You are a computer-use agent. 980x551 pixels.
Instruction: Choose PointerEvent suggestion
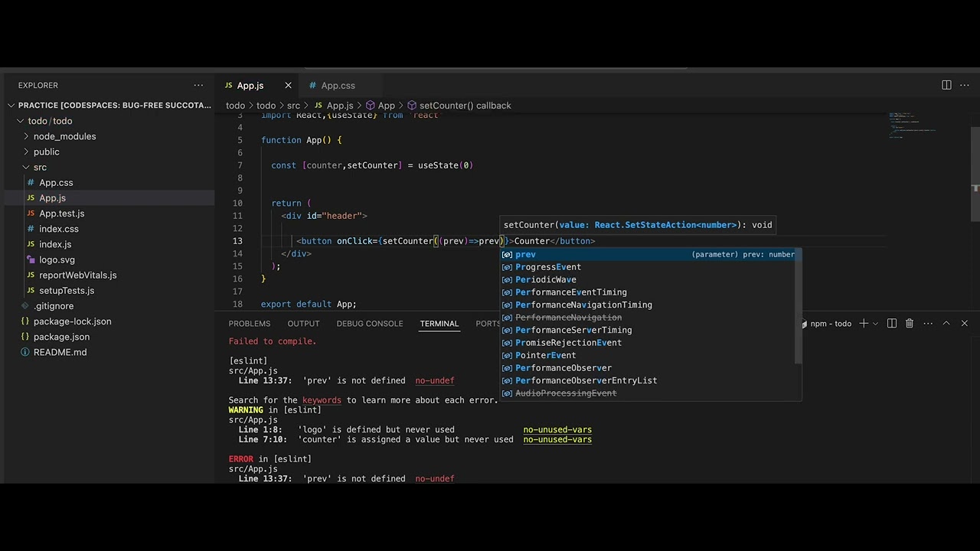pos(648,355)
